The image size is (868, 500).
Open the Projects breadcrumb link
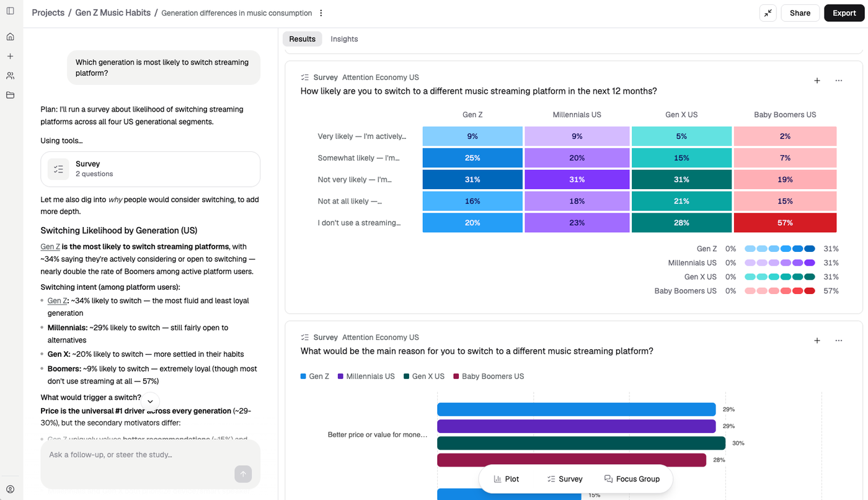coord(48,12)
